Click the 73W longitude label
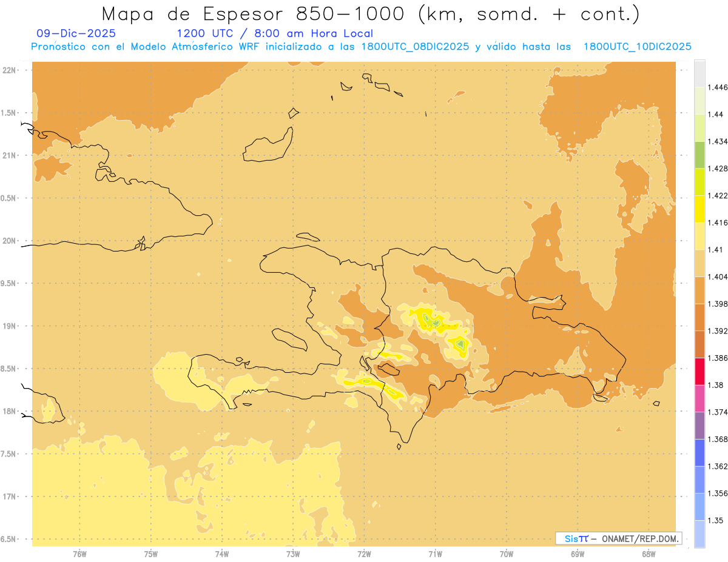728x562 pixels. tap(293, 553)
